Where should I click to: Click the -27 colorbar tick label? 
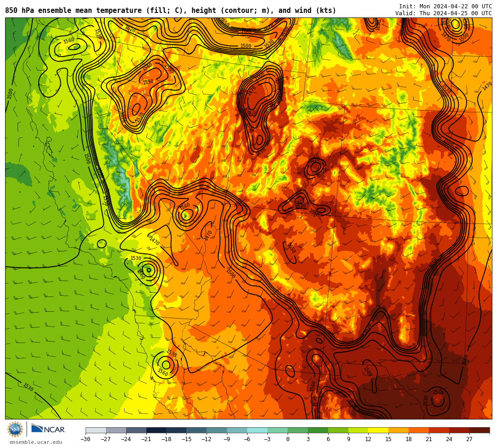click(x=106, y=439)
